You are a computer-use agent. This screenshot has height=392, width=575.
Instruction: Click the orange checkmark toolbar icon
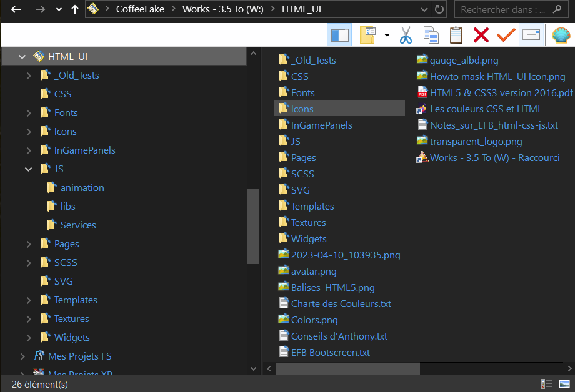[506, 35]
